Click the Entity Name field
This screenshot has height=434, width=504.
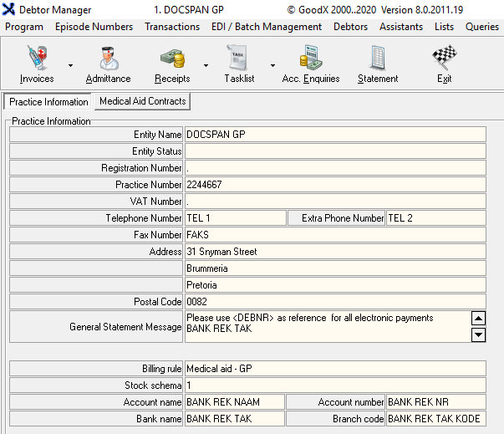point(334,135)
